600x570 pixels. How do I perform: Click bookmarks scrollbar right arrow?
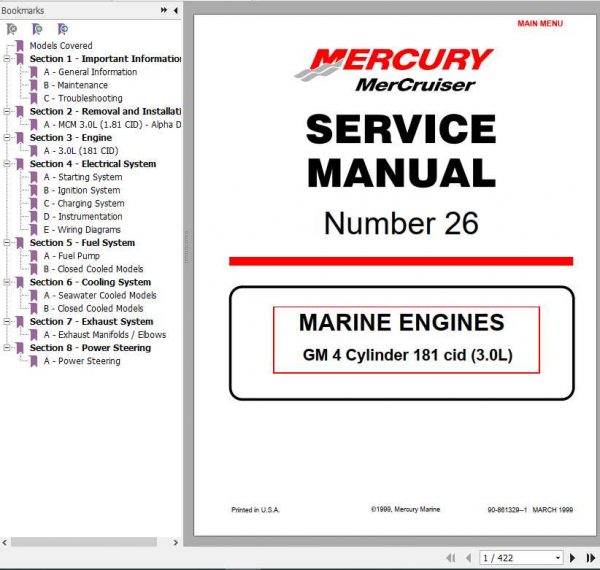176,542
